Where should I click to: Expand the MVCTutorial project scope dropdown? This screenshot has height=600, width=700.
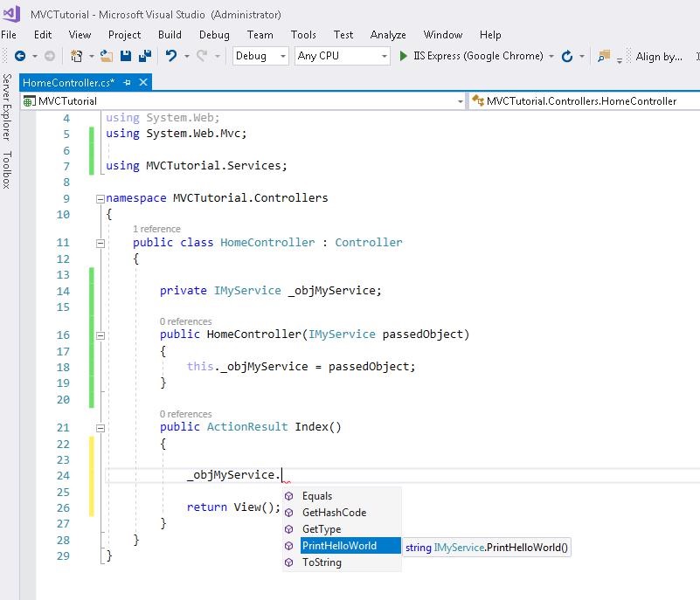click(460, 101)
